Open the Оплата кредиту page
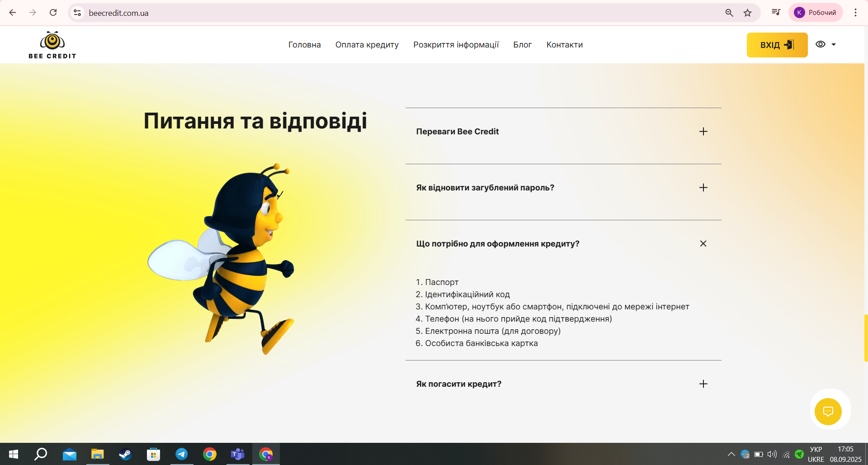 [x=367, y=45]
